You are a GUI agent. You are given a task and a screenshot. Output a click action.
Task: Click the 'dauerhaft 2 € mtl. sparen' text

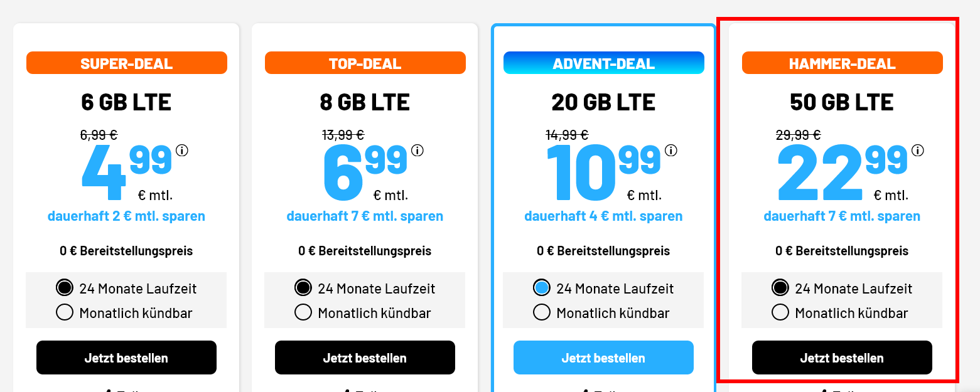click(126, 216)
